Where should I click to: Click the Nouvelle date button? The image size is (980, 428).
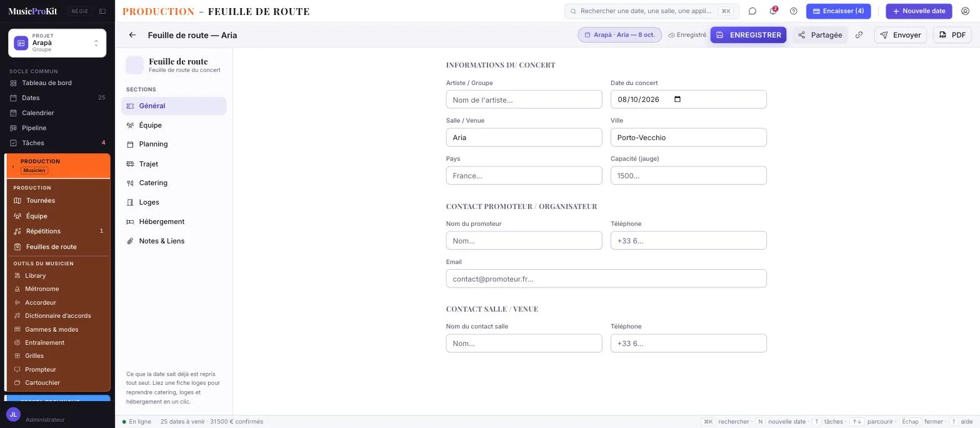tap(919, 11)
